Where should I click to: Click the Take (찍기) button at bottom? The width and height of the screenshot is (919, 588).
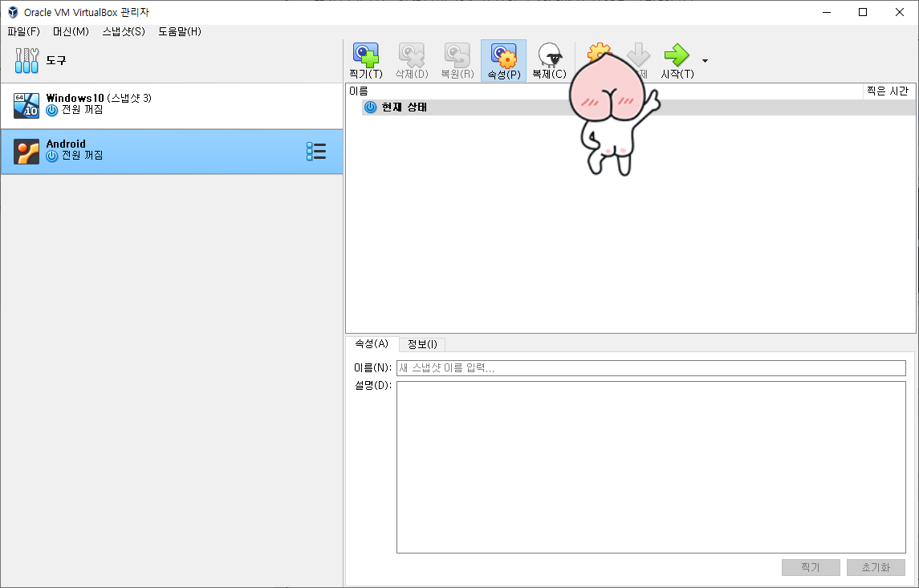point(811,567)
